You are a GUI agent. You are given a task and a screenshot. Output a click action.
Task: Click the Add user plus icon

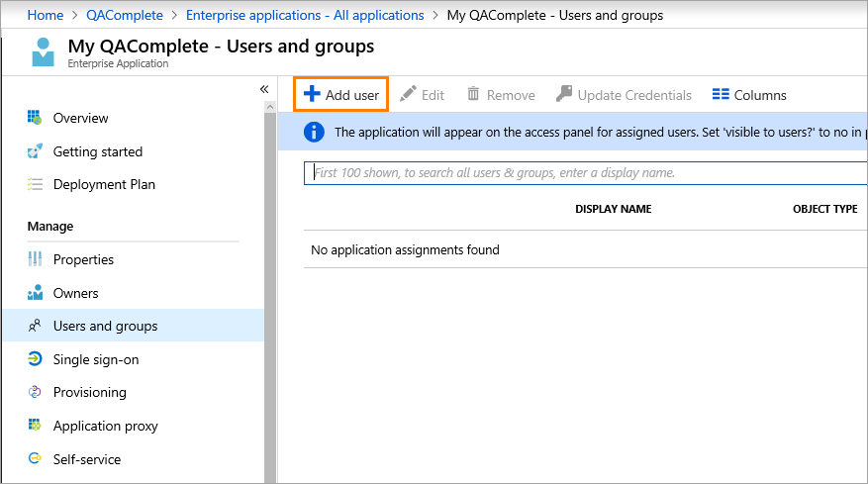[x=312, y=95]
